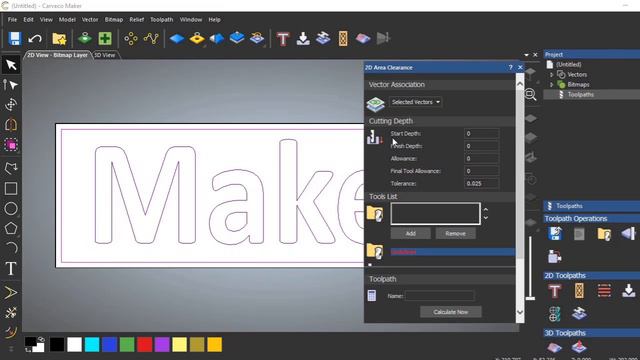The height and width of the screenshot is (360, 640).
Task: Pick the orange color swatch
Action: 215,344
